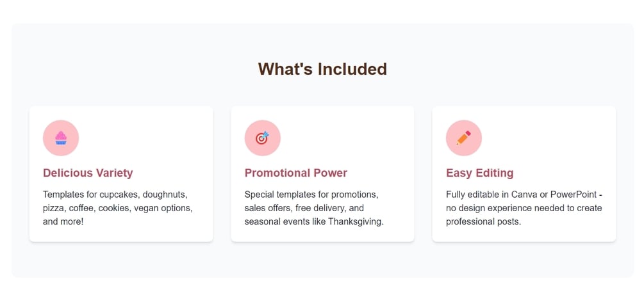Click the target bullseye icon
The image size is (644, 295).
tap(262, 138)
